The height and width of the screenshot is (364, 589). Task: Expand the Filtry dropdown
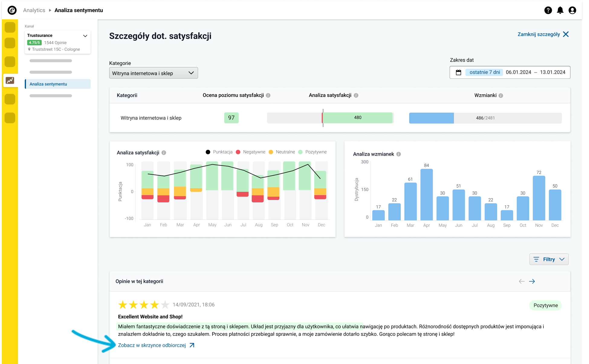[x=549, y=259]
